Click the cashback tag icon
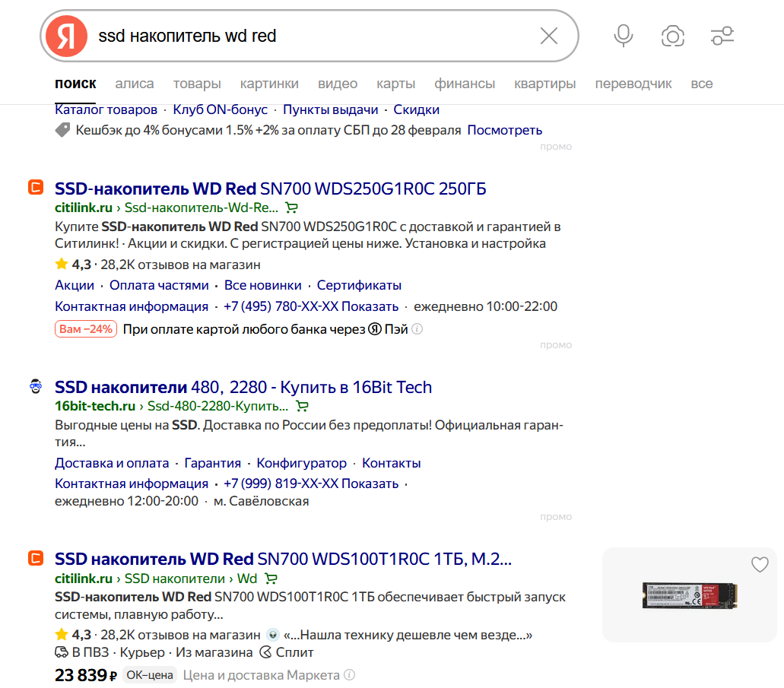 tap(62, 130)
